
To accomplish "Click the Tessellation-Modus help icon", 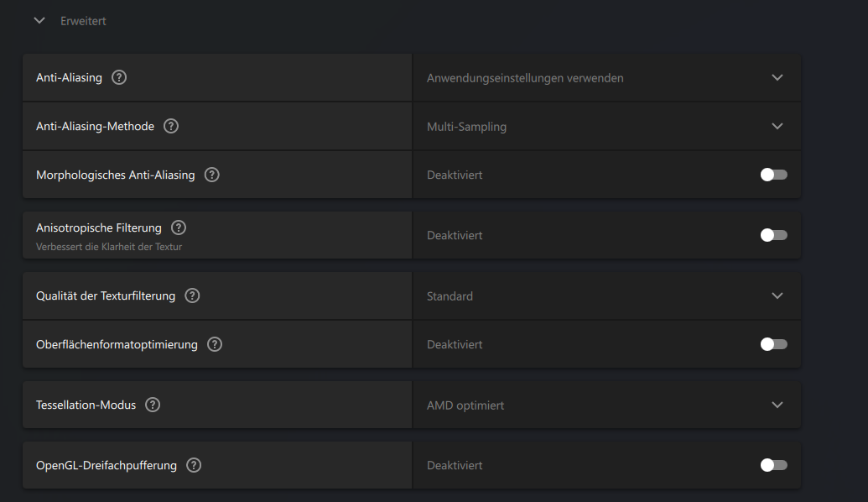I will point(153,405).
